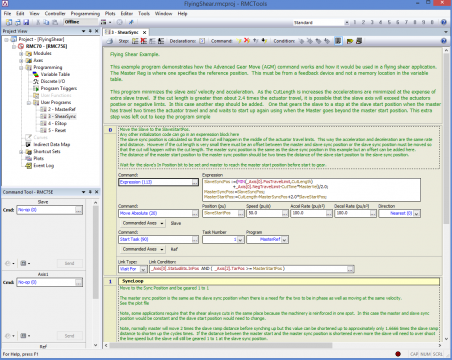Image resolution: width=452 pixels, height=360 pixels.
Task: Collapse the User Programs tree node
Action: [x=29, y=103]
